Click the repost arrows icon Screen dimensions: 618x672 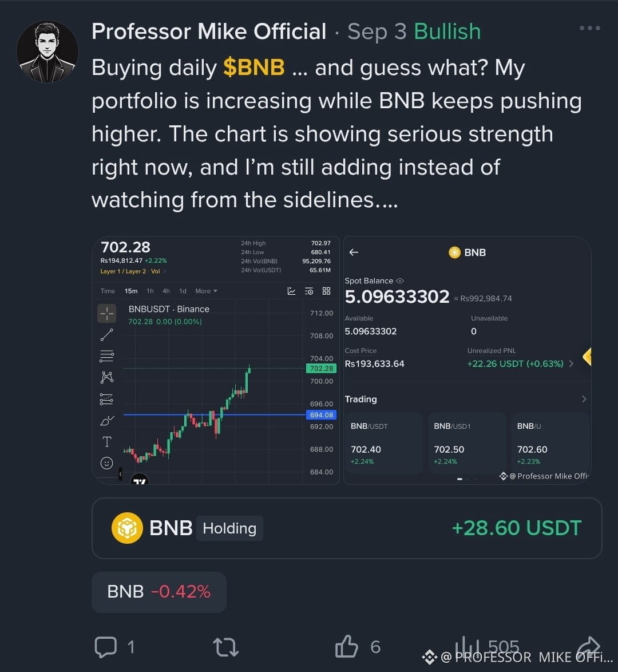coord(226,647)
